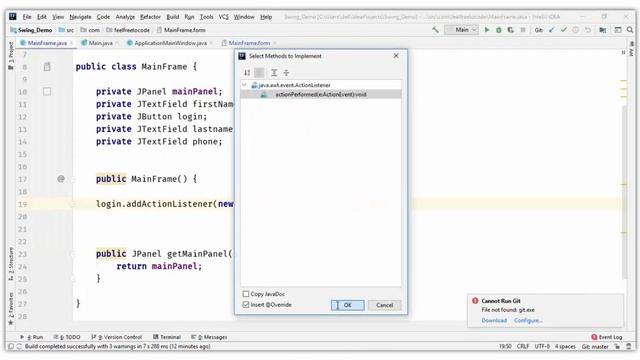Screen dimensions: 640x360
Task: Open the Version Control tool window
Action: point(117,337)
